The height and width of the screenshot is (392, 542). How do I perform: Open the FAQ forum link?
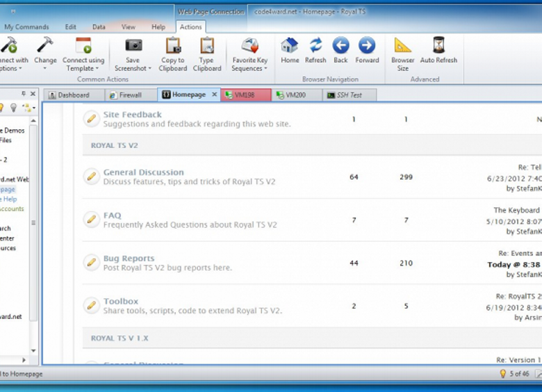click(113, 215)
